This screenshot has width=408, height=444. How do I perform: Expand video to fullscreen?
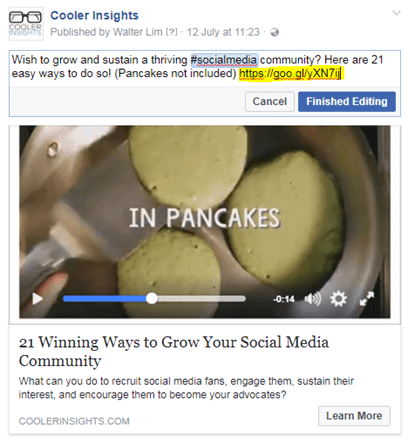(x=367, y=298)
